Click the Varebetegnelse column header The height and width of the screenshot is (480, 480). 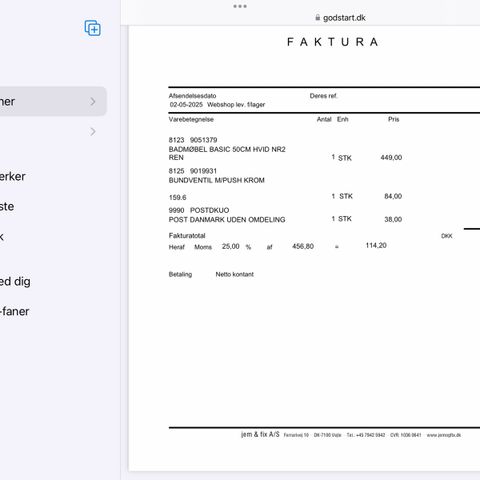point(191,120)
